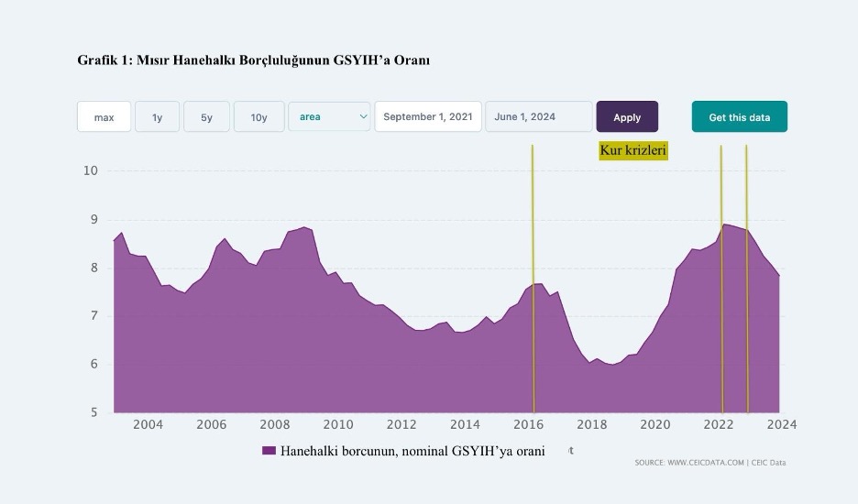Click the yellow marker line at 2022
858x504 pixels.
[x=721, y=275]
